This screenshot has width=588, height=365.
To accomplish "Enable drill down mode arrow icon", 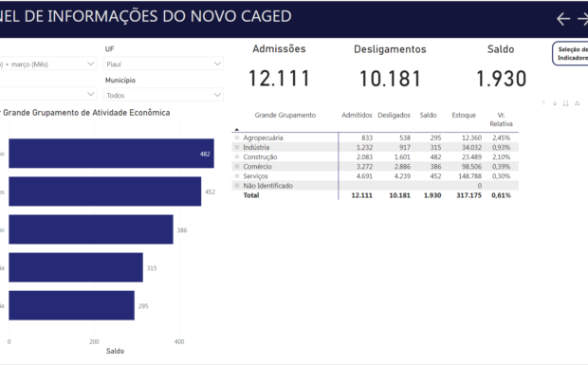I will [555, 103].
